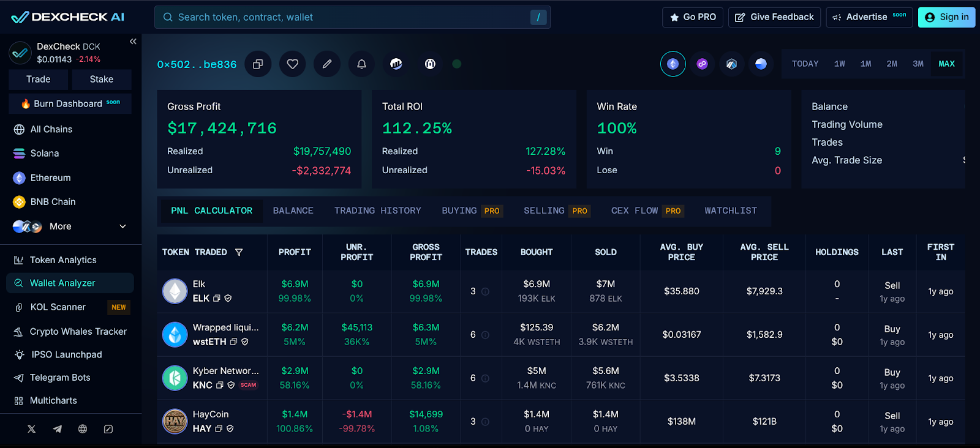Open the SELLING PRO tab
Image resolution: width=980 pixels, height=448 pixels.
click(x=557, y=211)
